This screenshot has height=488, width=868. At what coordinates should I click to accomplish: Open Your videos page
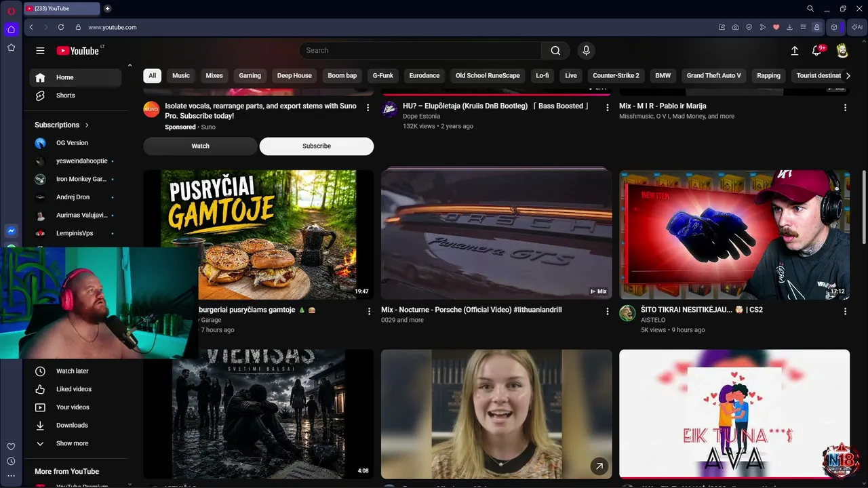tap(76, 407)
